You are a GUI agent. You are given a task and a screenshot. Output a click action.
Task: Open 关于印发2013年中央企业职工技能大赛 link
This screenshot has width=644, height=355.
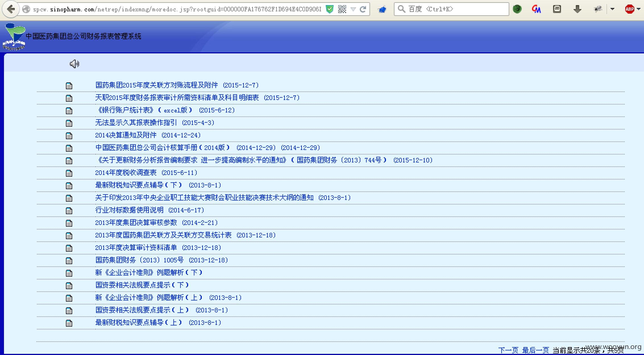coord(223,197)
